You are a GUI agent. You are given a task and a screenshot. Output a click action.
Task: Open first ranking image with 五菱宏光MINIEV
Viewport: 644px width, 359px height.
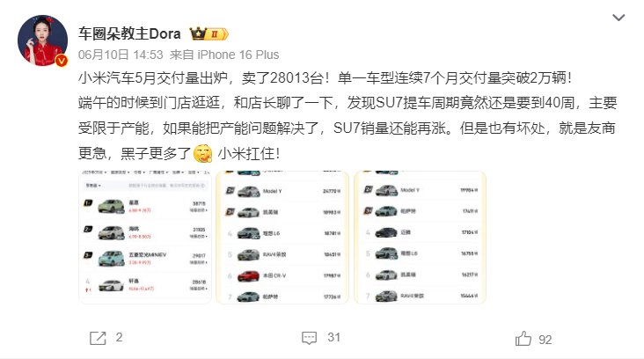[x=145, y=238]
